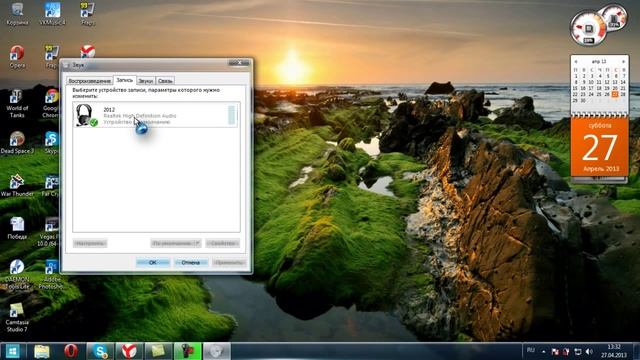Open device Свойства button

[x=222, y=243]
